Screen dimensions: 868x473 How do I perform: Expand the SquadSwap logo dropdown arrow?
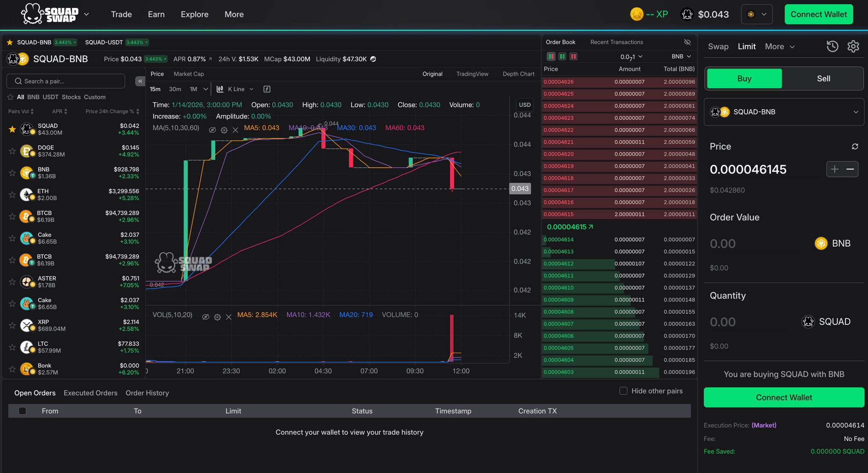pos(86,14)
